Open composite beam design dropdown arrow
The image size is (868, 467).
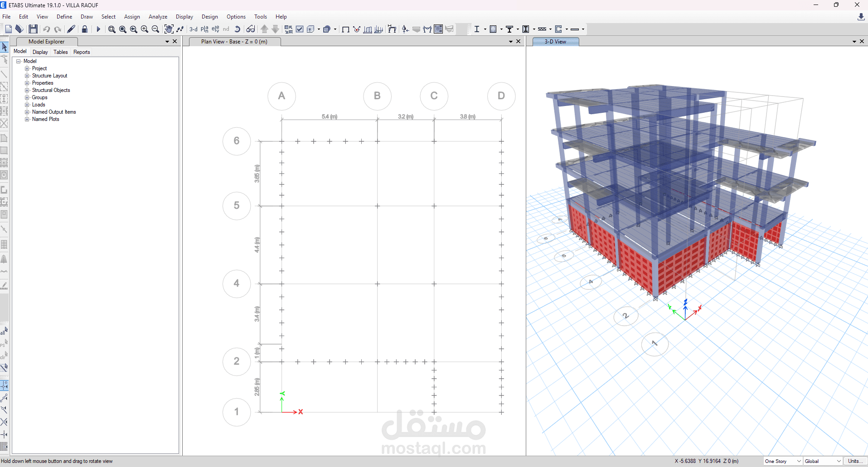click(518, 29)
